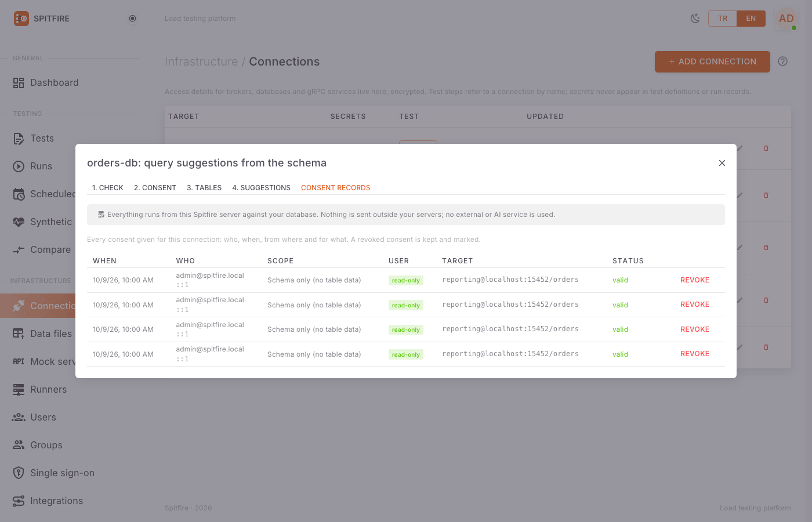The width and height of the screenshot is (812, 522).
Task: Click the Spitfire logo icon
Action: pyautogui.click(x=21, y=19)
